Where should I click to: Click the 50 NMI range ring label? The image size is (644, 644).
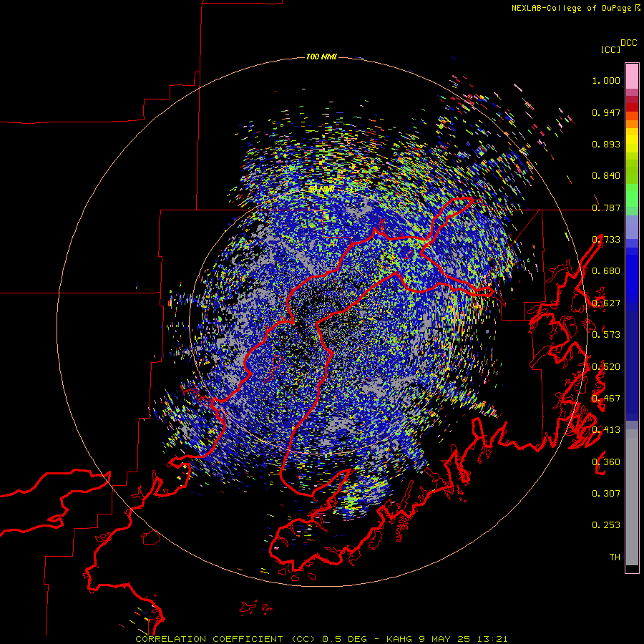click(321, 189)
